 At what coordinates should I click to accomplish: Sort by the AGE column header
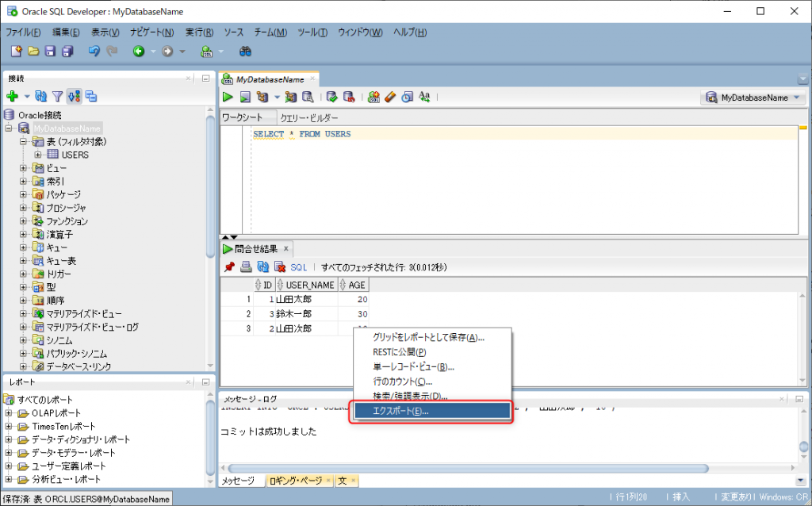pos(353,285)
